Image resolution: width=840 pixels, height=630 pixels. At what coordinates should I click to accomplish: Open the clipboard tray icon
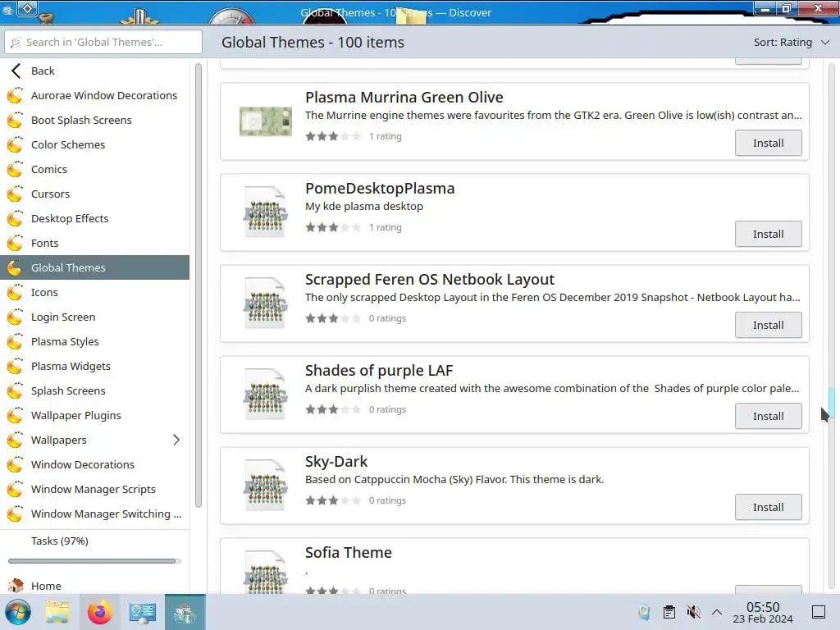(x=669, y=612)
